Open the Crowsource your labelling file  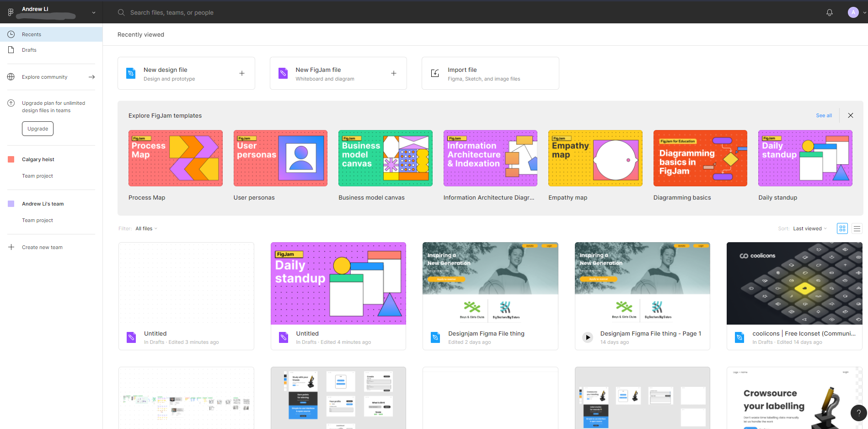(x=794, y=398)
